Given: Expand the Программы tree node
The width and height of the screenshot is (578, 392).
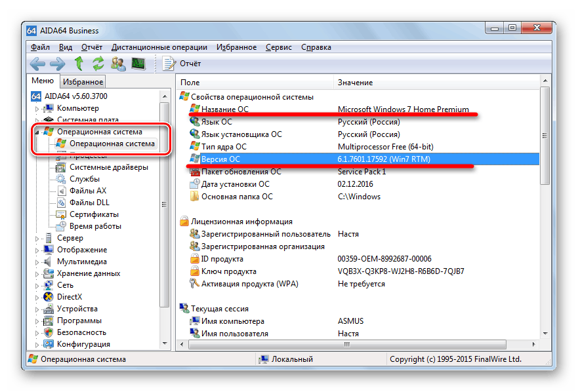Looking at the screenshot, I should pyautogui.click(x=37, y=321).
